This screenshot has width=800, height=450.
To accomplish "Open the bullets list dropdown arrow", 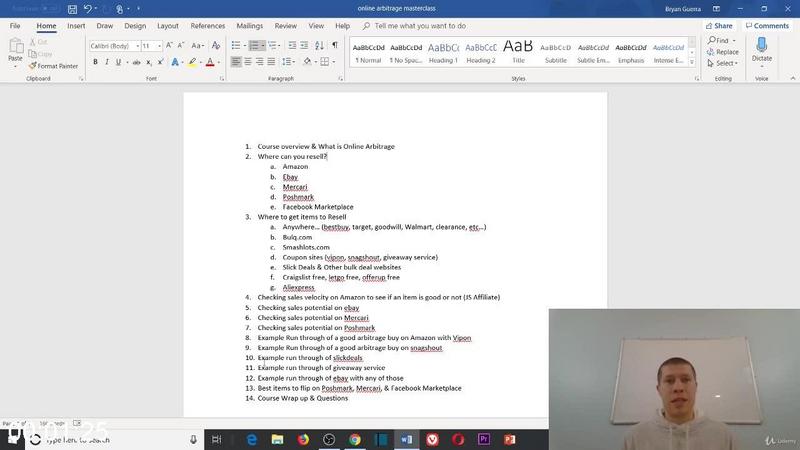I will coord(245,46).
